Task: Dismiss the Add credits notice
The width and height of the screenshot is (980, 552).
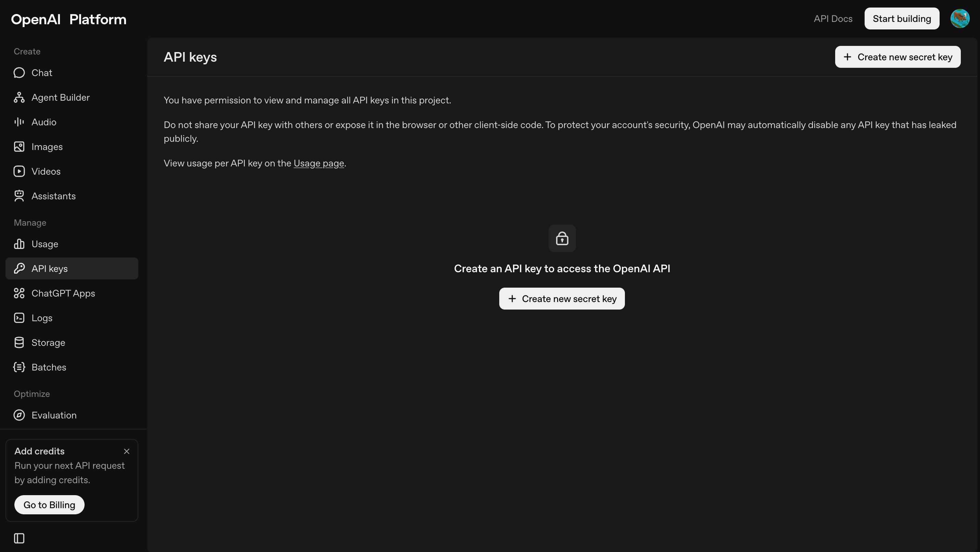Action: pyautogui.click(x=127, y=451)
